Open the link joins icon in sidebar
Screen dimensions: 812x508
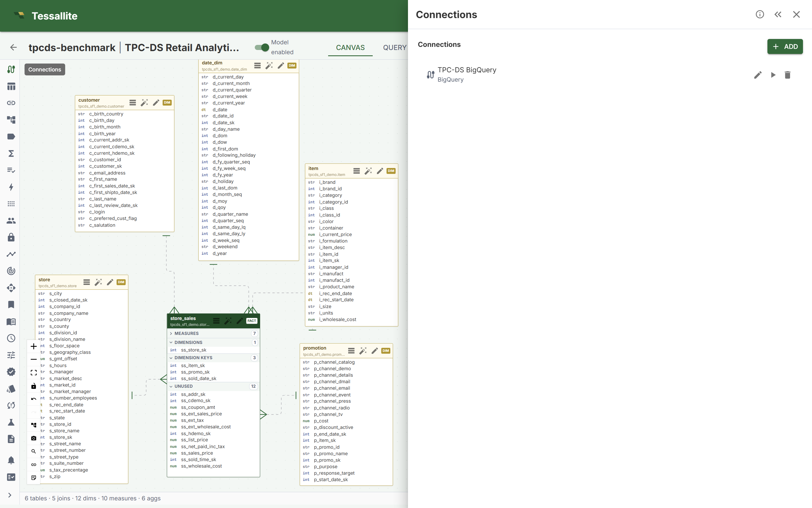point(11,103)
